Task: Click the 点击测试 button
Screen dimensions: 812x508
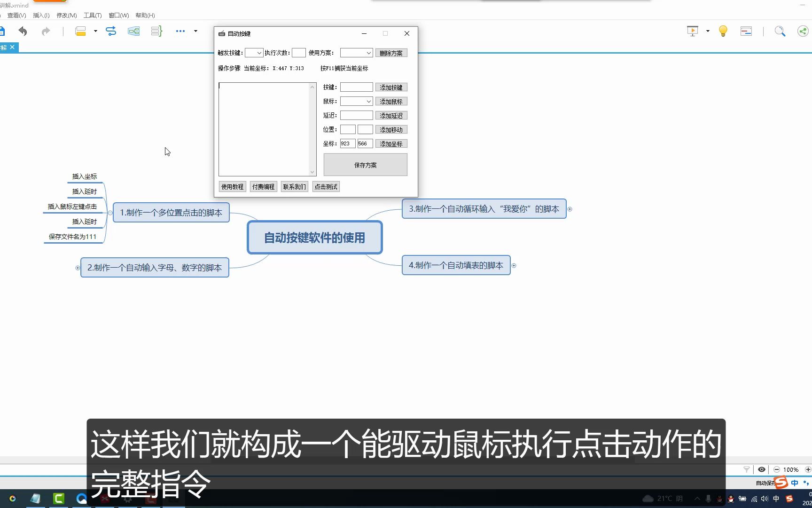Action: coord(326,187)
